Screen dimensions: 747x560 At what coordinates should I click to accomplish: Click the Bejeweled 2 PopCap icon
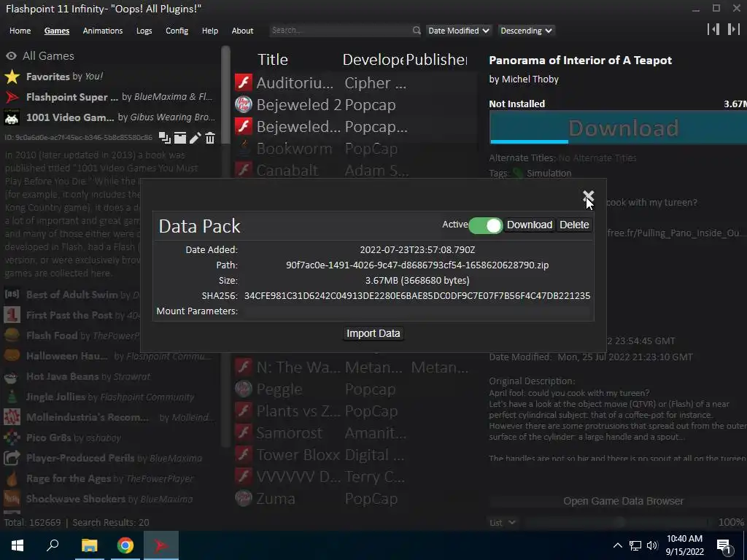(244, 104)
